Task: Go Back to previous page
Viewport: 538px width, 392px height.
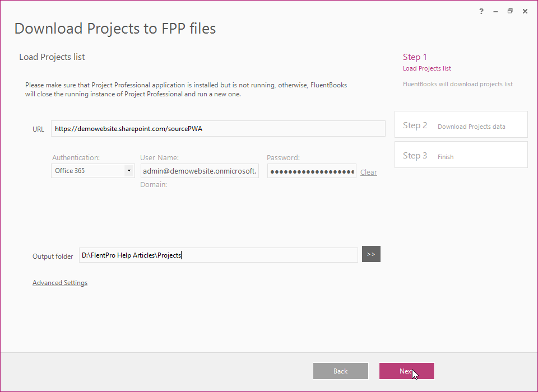Action: point(340,371)
